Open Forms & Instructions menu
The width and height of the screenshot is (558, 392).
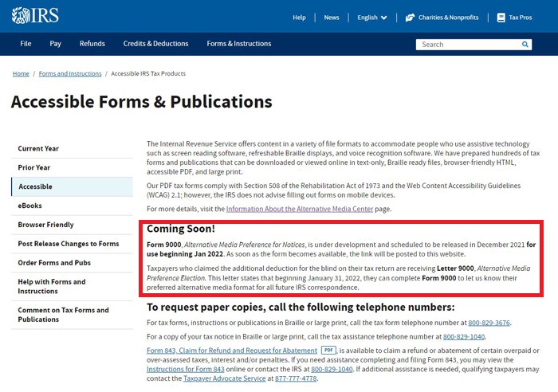(239, 44)
